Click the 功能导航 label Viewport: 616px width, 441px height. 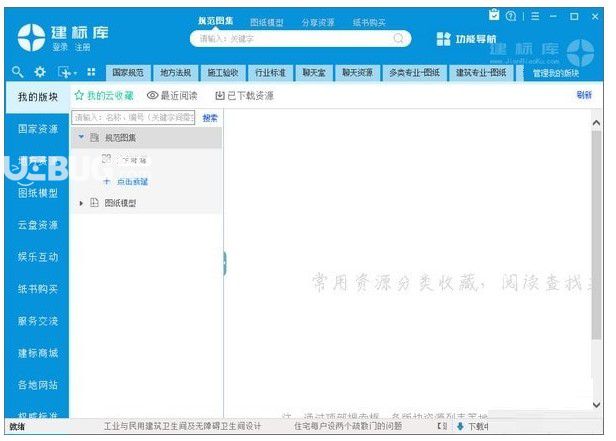pyautogui.click(x=476, y=39)
